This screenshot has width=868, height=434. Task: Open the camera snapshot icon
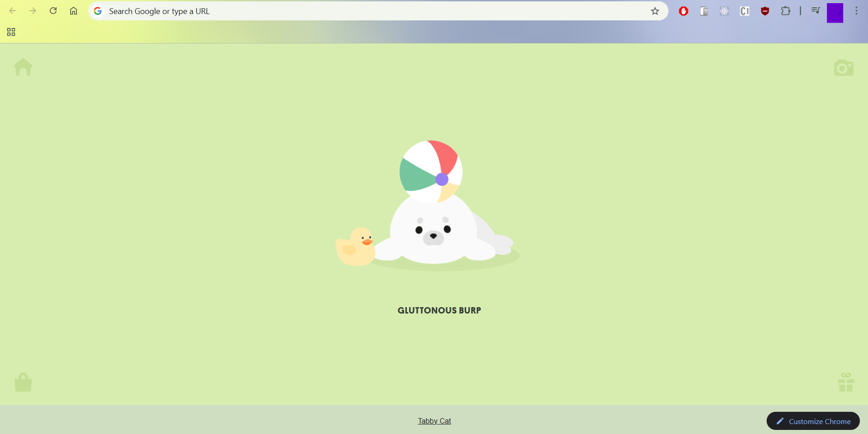click(844, 68)
